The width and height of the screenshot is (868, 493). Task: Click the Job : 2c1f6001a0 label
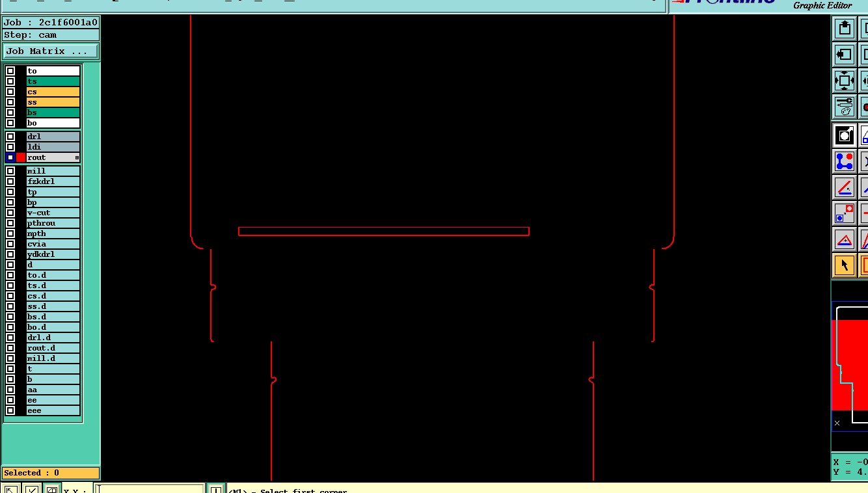pyautogui.click(x=51, y=22)
